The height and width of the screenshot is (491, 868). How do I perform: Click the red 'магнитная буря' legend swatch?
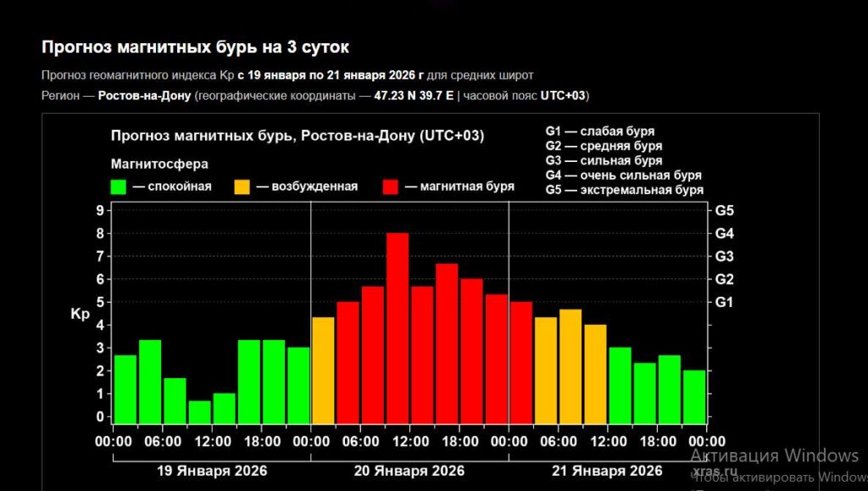(392, 187)
